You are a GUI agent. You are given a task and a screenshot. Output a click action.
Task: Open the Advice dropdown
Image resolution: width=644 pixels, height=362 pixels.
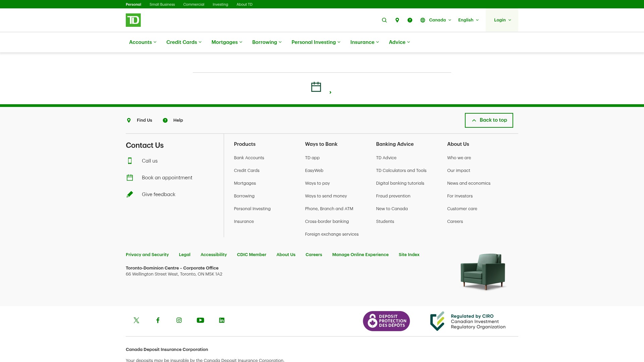tap(399, 42)
